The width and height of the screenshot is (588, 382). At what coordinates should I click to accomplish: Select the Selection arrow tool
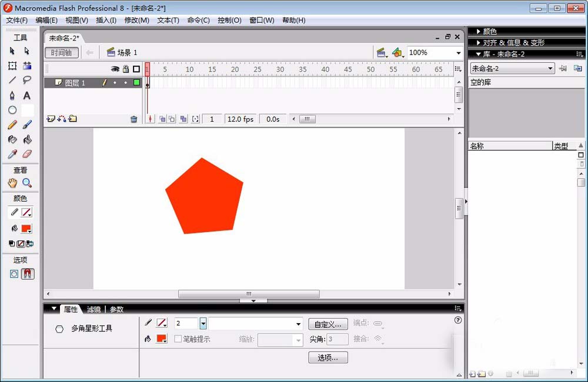(x=12, y=51)
